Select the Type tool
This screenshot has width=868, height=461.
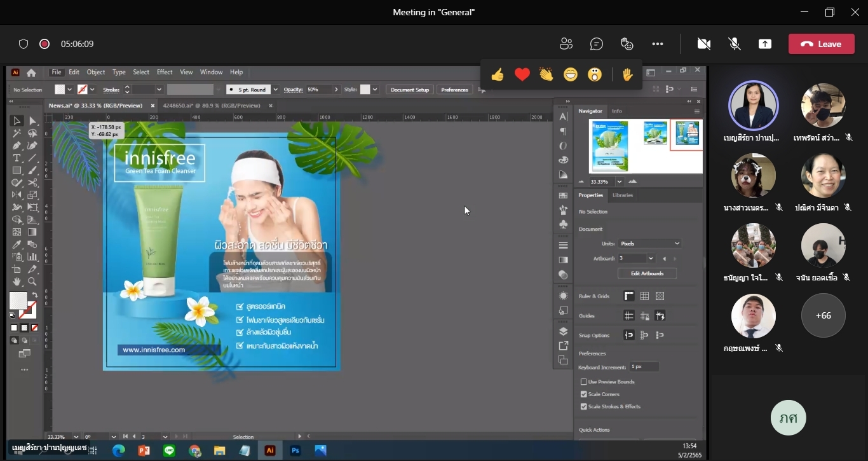click(17, 158)
